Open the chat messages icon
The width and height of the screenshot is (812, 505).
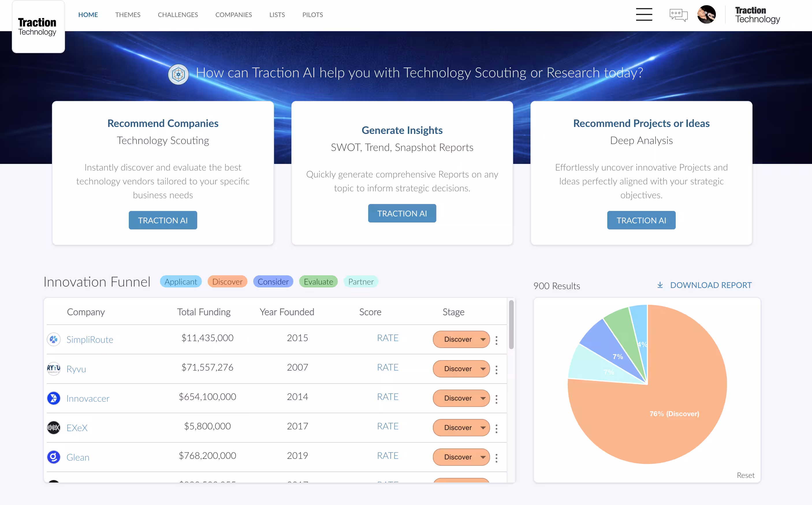click(678, 15)
